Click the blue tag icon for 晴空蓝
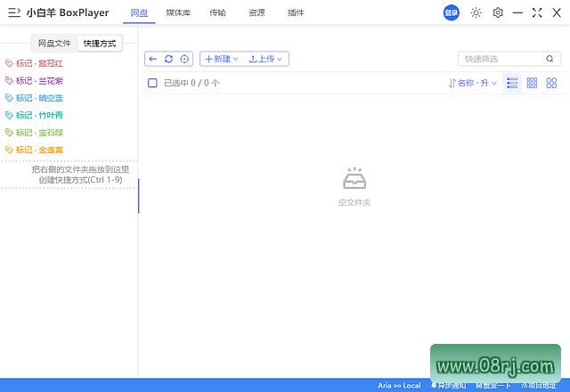Viewport: 570px width, 392px height. (x=9, y=98)
